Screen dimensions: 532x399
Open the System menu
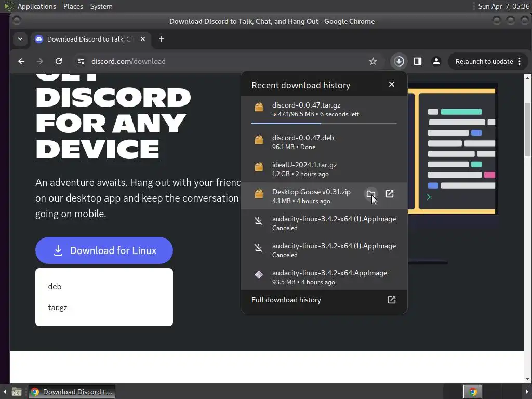click(x=101, y=6)
